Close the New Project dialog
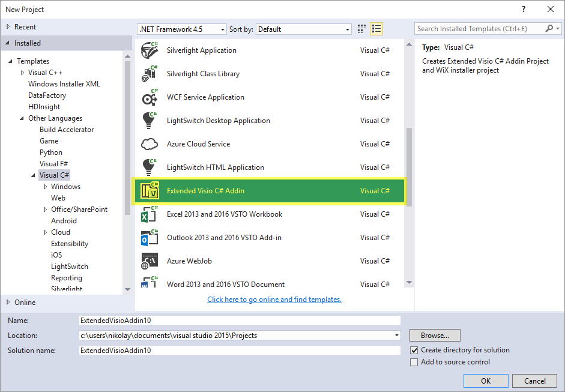Viewport: 565px width, 392px height. point(550,10)
